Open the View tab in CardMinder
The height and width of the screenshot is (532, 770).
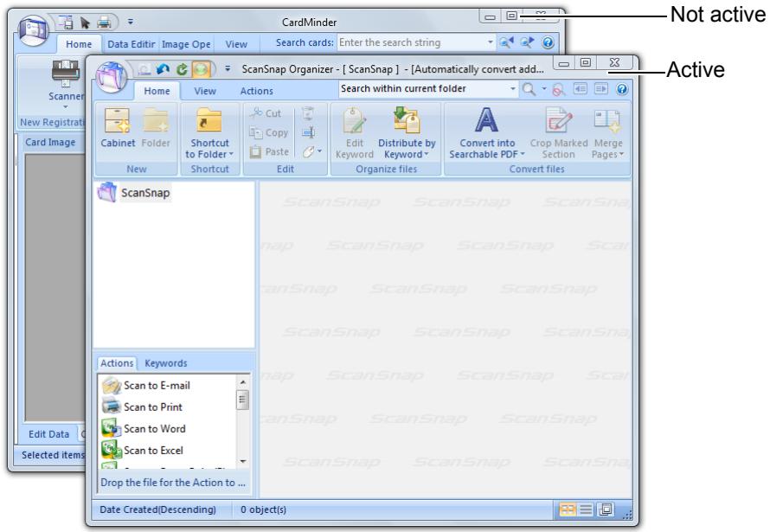coord(236,44)
